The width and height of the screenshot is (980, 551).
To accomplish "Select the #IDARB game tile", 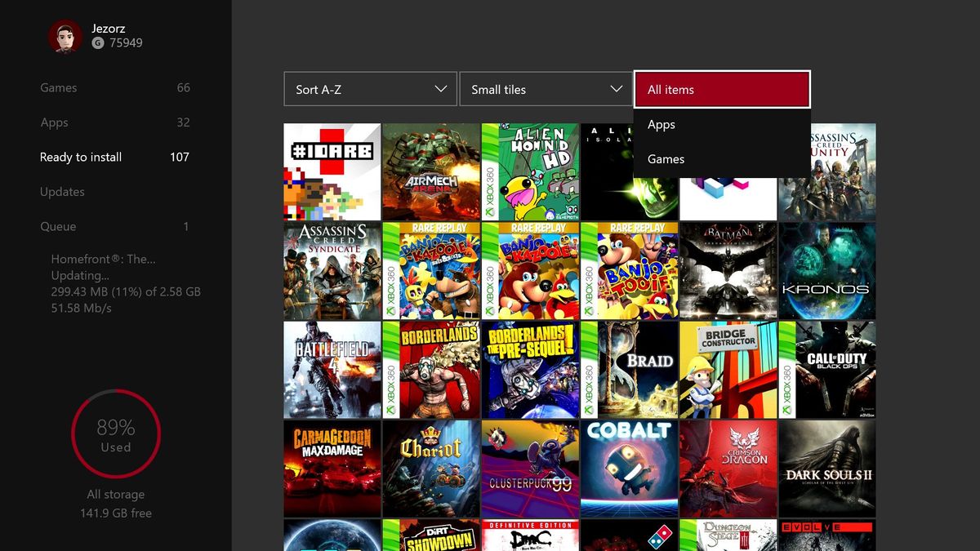I will tap(332, 171).
